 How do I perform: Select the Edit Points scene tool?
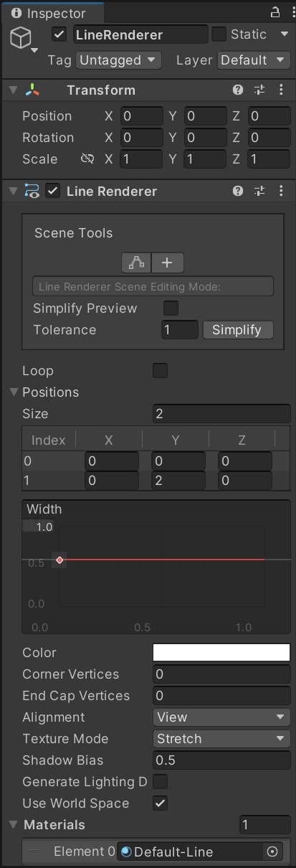coord(136,263)
